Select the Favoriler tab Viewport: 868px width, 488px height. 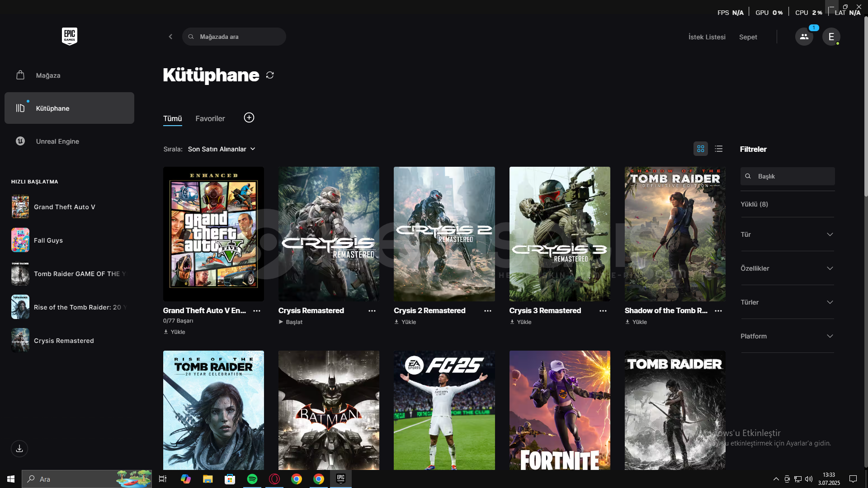210,119
